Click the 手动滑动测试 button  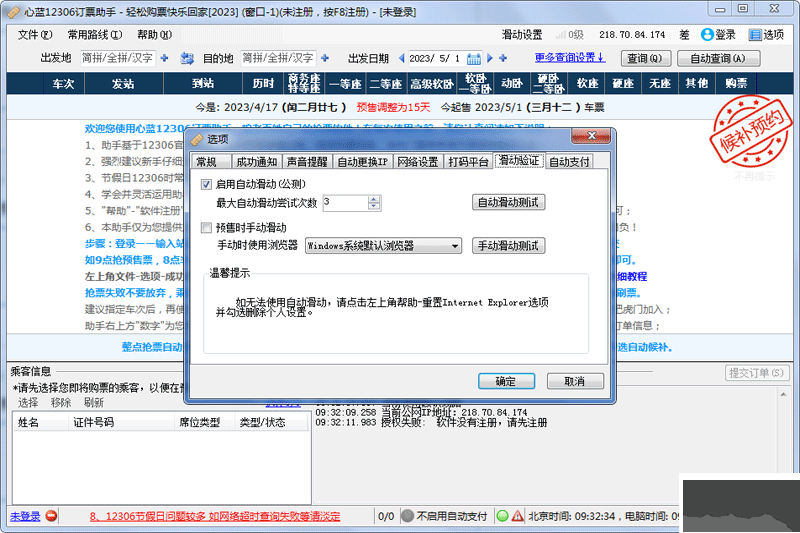pos(508,246)
